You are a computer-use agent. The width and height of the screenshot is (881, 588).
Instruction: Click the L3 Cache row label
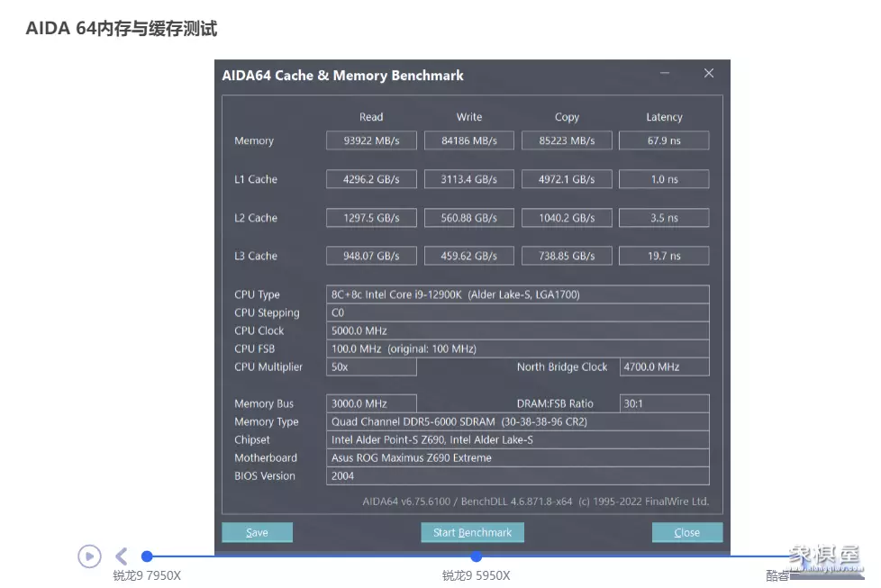tap(256, 256)
